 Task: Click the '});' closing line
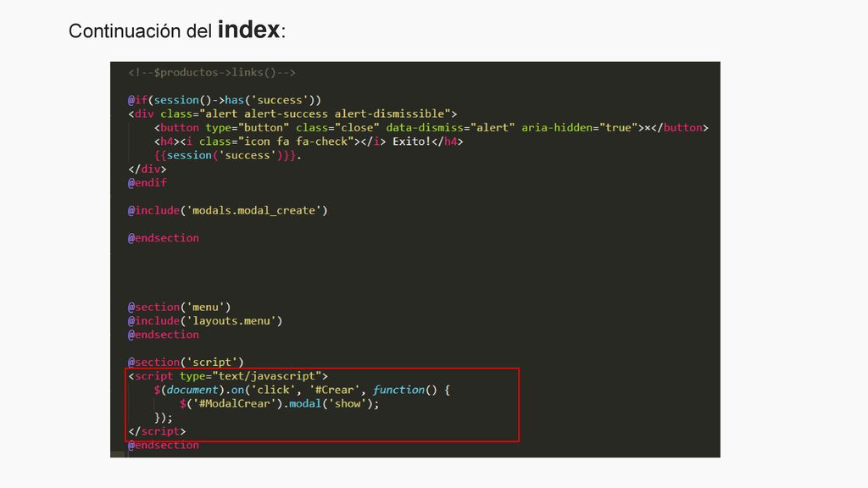coord(164,418)
